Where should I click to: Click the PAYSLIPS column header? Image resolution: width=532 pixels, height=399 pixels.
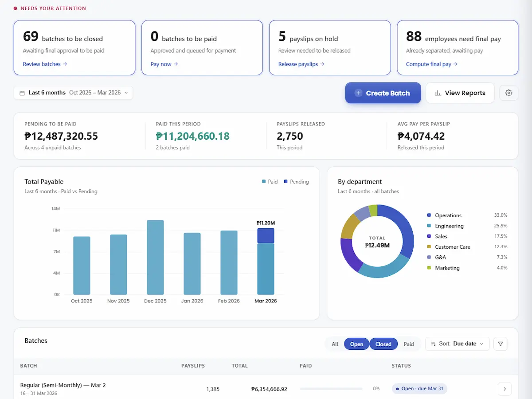(193, 366)
